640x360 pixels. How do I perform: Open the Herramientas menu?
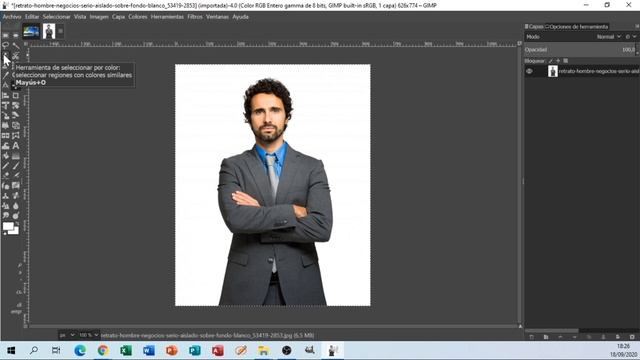[167, 17]
